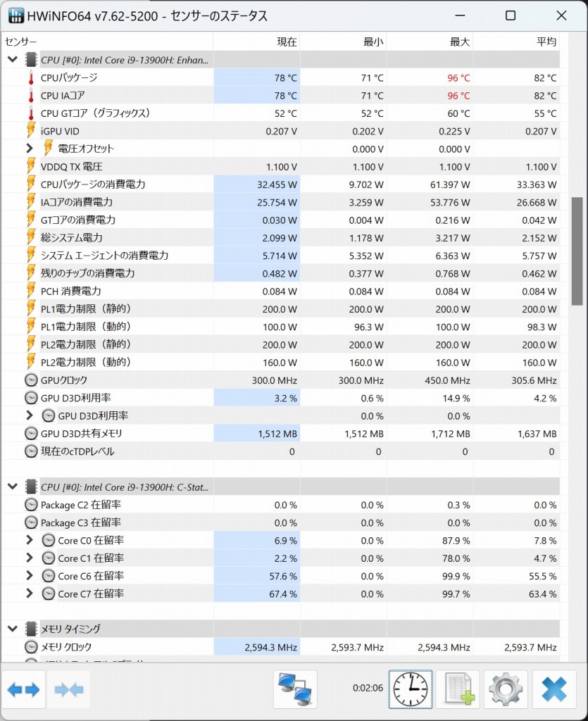This screenshot has width=588, height=721.
Task: Open sensor settings gear icon
Action: tap(505, 689)
